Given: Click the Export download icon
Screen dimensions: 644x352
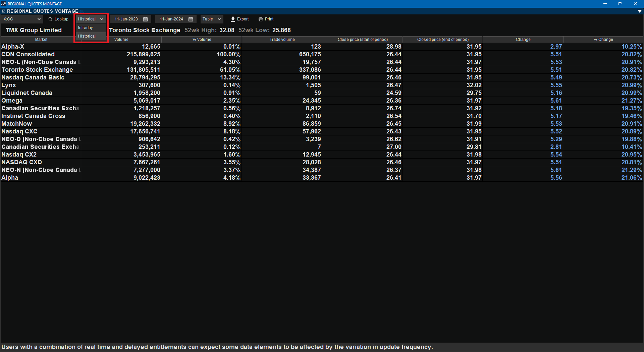Looking at the screenshot, I should pos(233,19).
